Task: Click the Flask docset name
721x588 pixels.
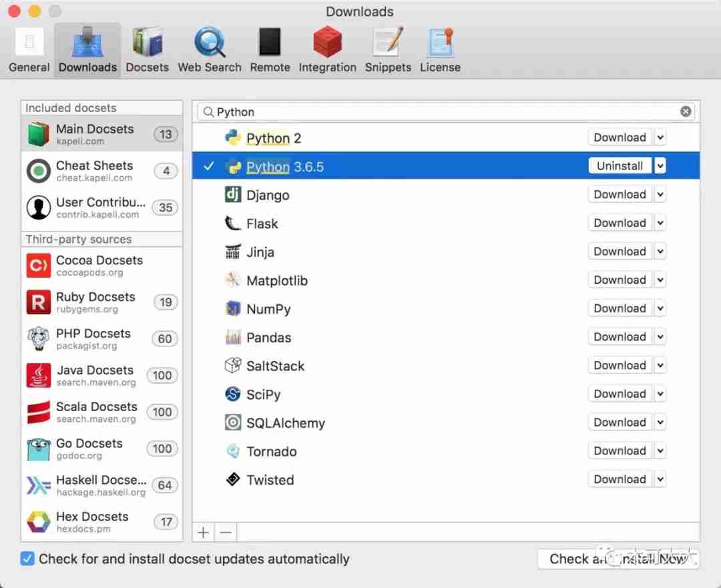Action: pyautogui.click(x=262, y=224)
